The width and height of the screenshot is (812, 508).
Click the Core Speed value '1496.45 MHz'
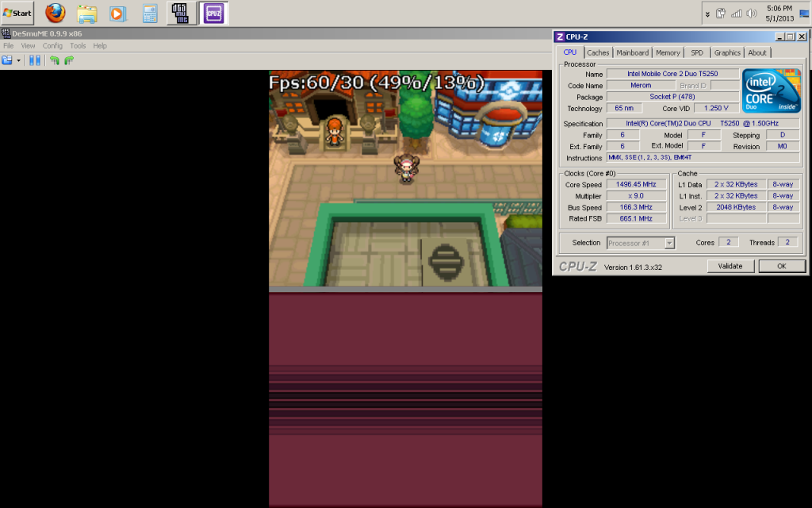pos(636,184)
